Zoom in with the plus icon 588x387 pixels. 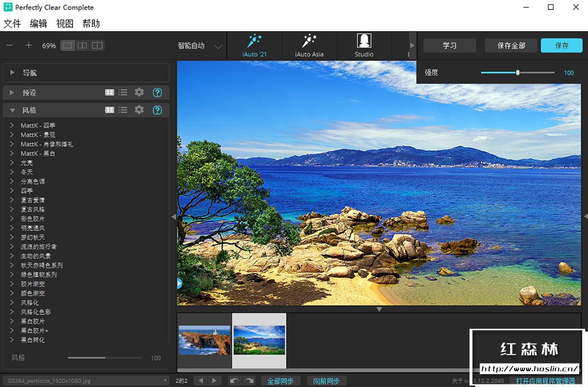28,46
